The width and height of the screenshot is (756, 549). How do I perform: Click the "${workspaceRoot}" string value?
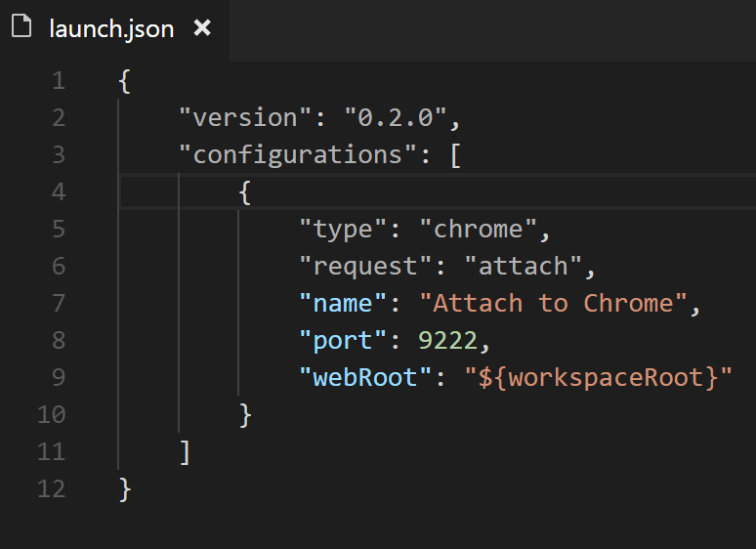coord(598,378)
